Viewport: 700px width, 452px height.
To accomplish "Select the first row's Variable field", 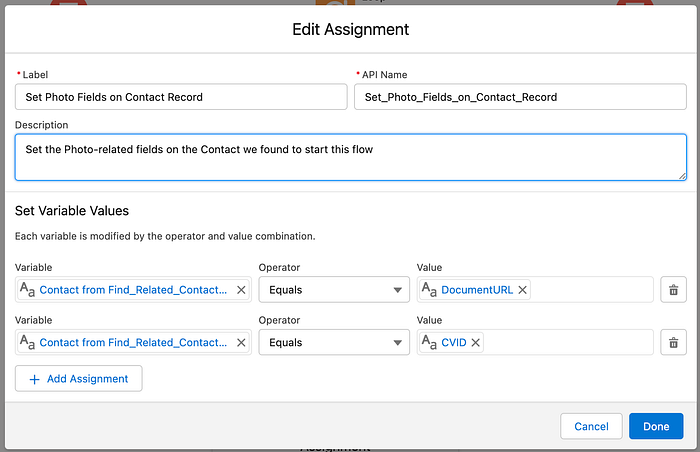I will pos(130,290).
